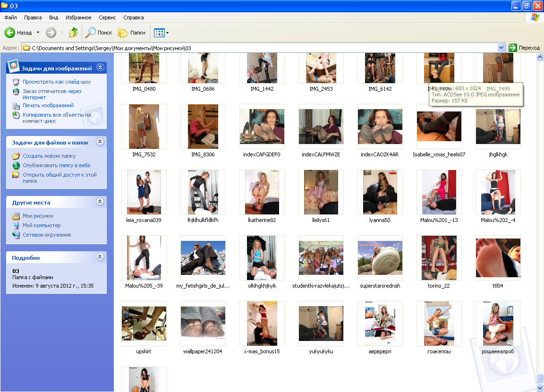Select the IMG_0480 file name

pyautogui.click(x=144, y=89)
